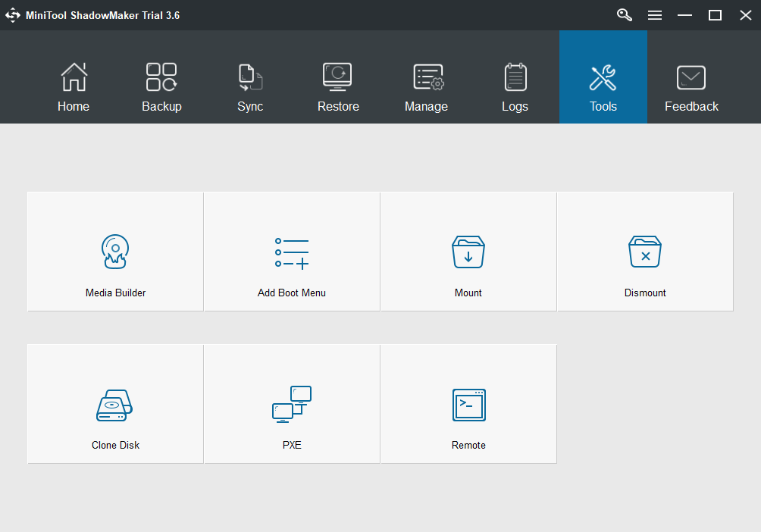Open the hamburger menu in title bar
The width and height of the screenshot is (761, 532).
coord(655,15)
